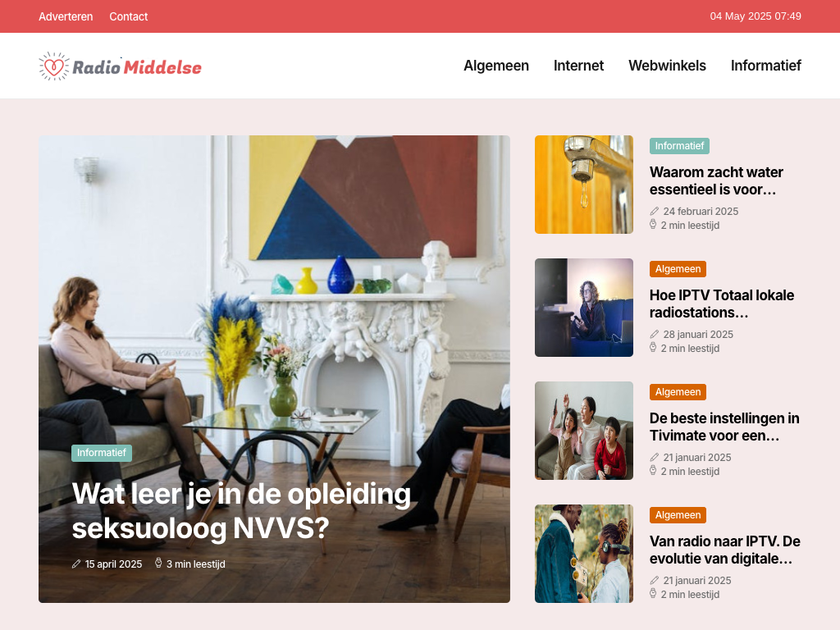Click orange Algemeen tag above IPTV Totaal article
This screenshot has height=630, width=840.
coord(678,269)
